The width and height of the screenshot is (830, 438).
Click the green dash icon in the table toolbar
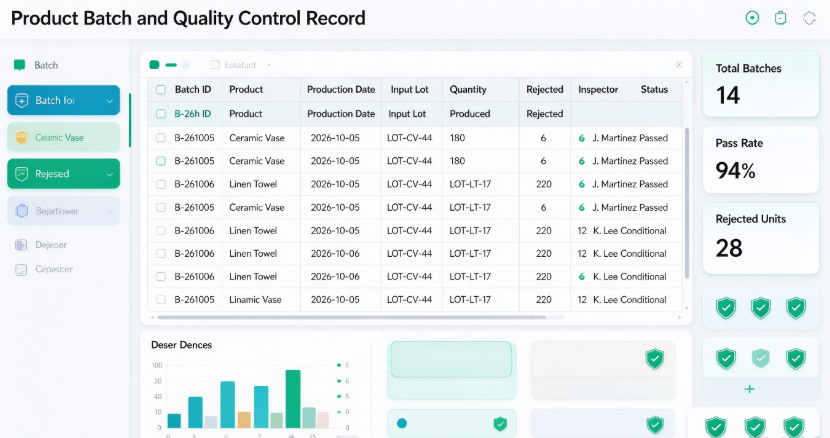(171, 65)
